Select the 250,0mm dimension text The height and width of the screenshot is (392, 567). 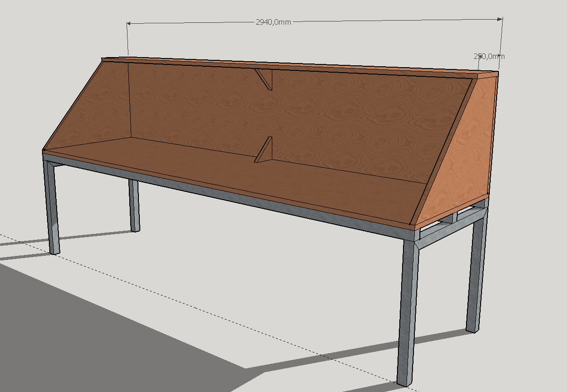(x=489, y=56)
